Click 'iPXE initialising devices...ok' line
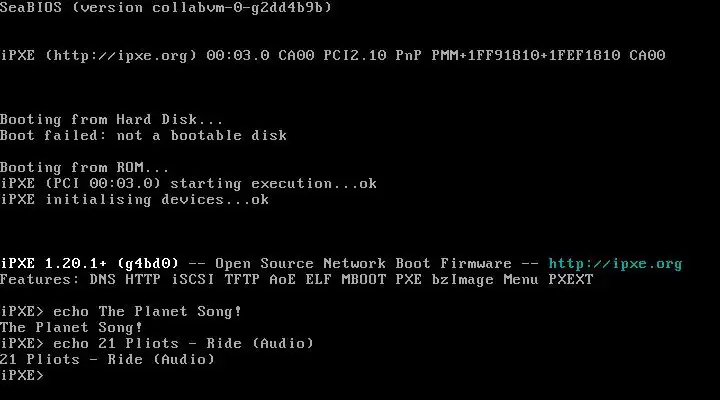 coord(135,200)
